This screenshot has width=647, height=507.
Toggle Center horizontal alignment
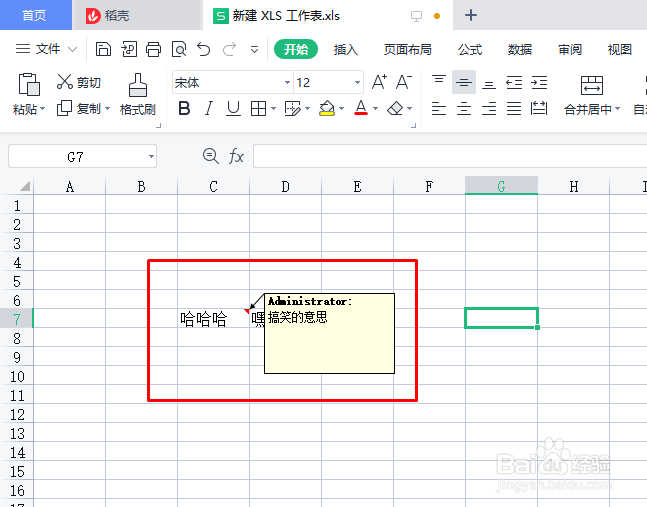[x=464, y=108]
